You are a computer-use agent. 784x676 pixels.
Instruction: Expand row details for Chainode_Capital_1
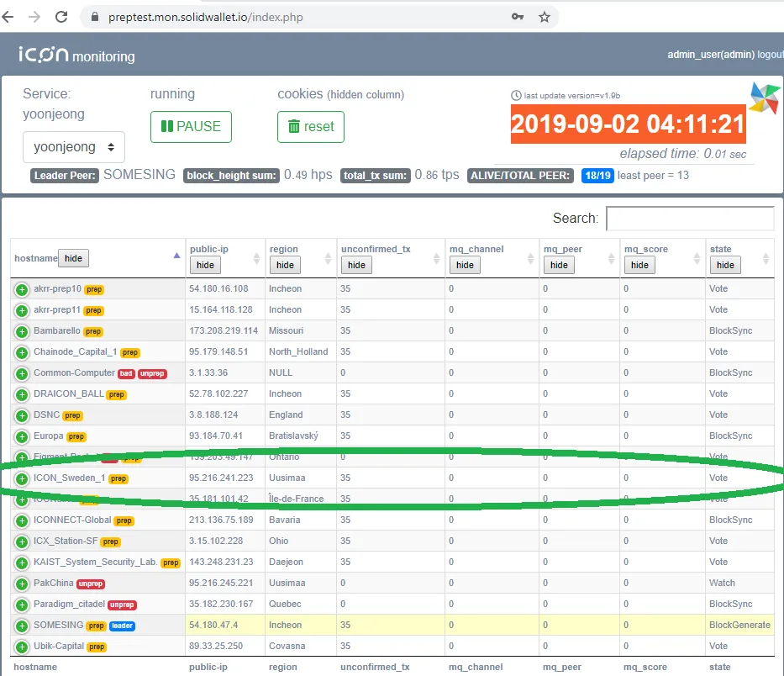click(x=22, y=353)
